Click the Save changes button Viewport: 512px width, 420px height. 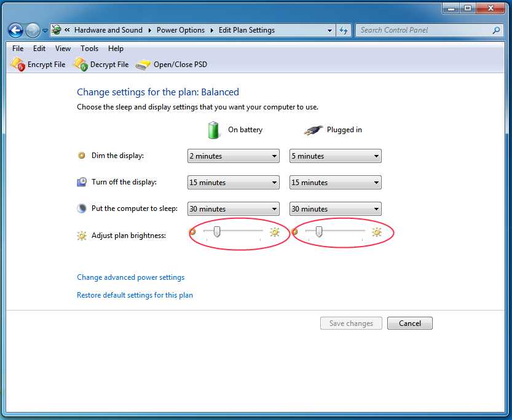click(x=351, y=323)
